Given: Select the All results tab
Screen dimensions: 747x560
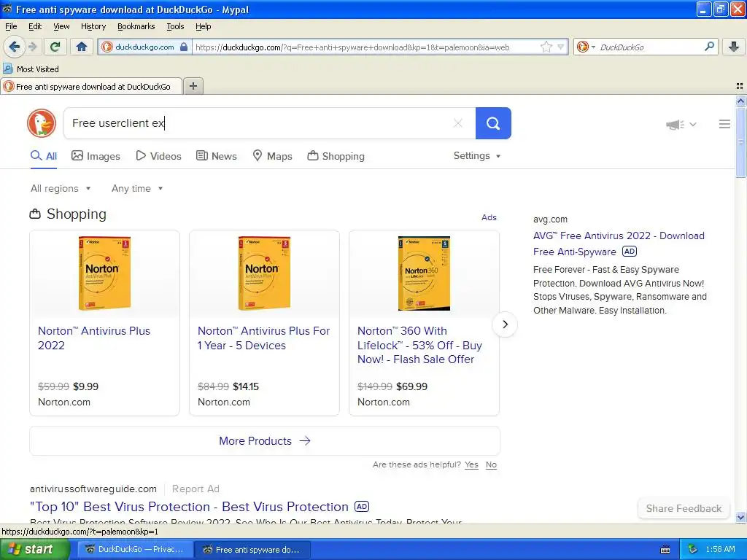Looking at the screenshot, I should pyautogui.click(x=44, y=156).
